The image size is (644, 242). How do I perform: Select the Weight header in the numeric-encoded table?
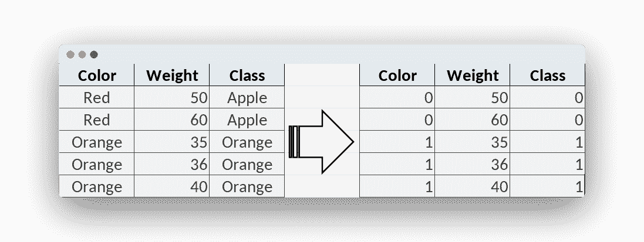(473, 76)
